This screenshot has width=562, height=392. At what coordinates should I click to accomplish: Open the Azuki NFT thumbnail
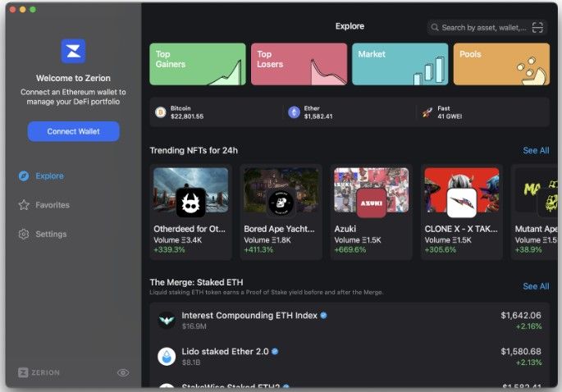coord(372,190)
